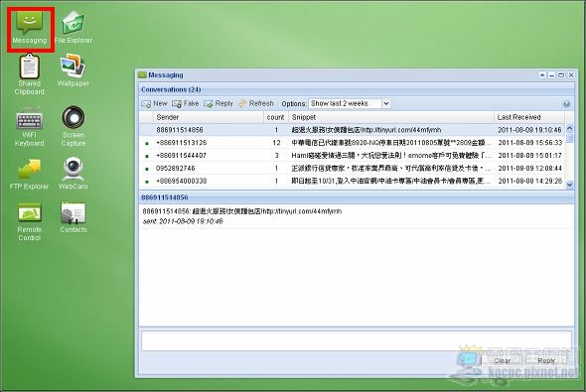
Task: Maximize the Messaging window
Action: pos(561,75)
